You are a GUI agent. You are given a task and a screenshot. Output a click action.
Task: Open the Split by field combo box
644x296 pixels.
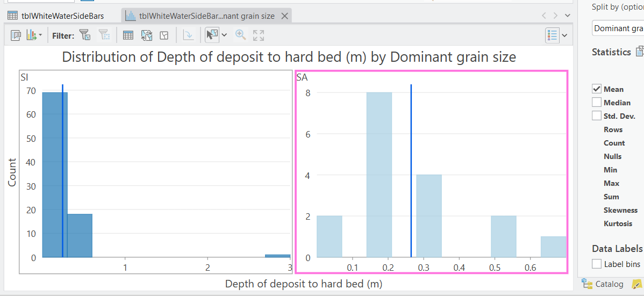pos(618,28)
